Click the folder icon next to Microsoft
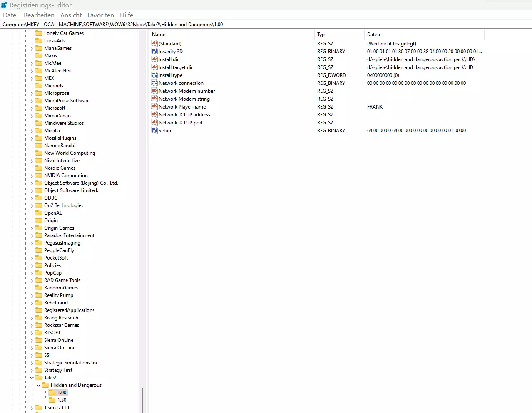This screenshot has width=532, height=413. tap(39, 108)
